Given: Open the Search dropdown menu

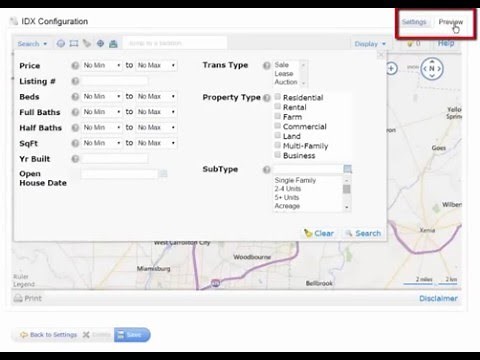Looking at the screenshot, I should click(32, 44).
